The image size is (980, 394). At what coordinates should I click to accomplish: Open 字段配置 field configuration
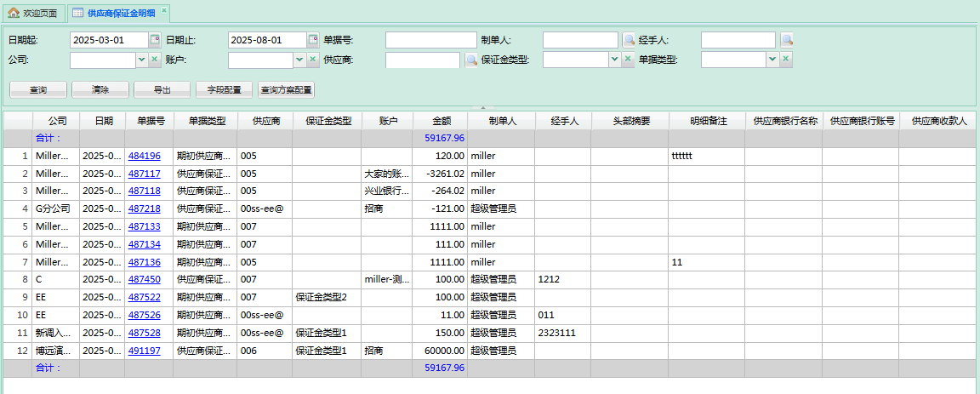(224, 89)
